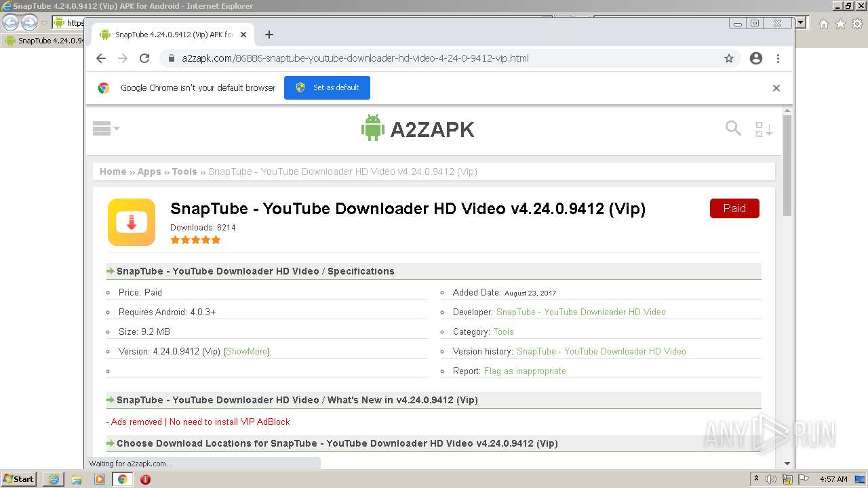Open the Tools breadcrumb link
868x488 pixels.
click(x=184, y=171)
